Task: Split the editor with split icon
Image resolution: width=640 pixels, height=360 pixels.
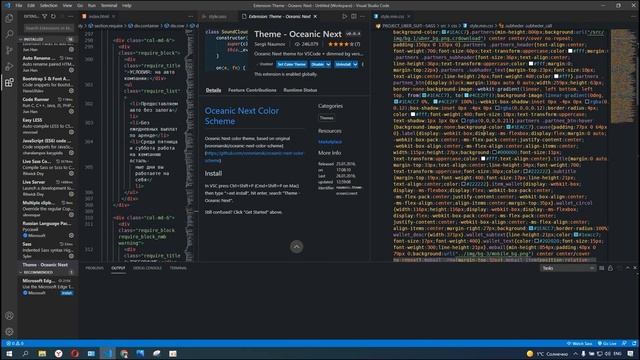Action: 353,16
